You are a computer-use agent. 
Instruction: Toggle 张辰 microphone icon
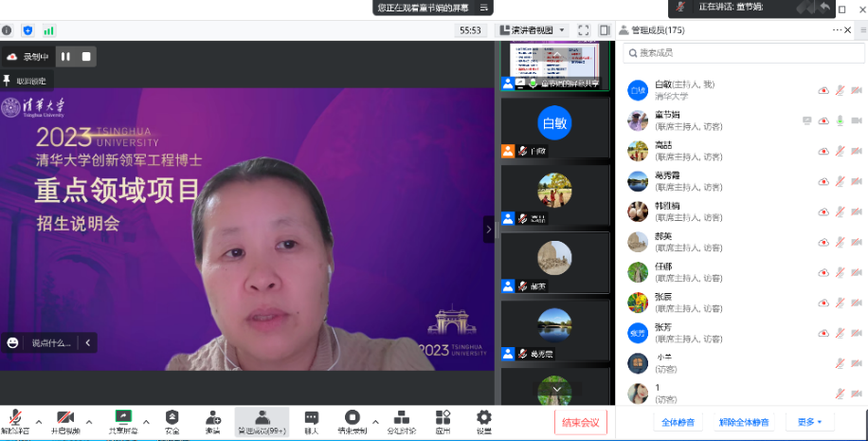pos(840,303)
